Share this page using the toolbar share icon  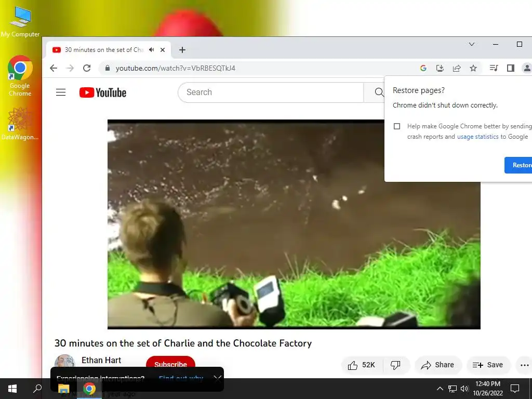tap(457, 68)
